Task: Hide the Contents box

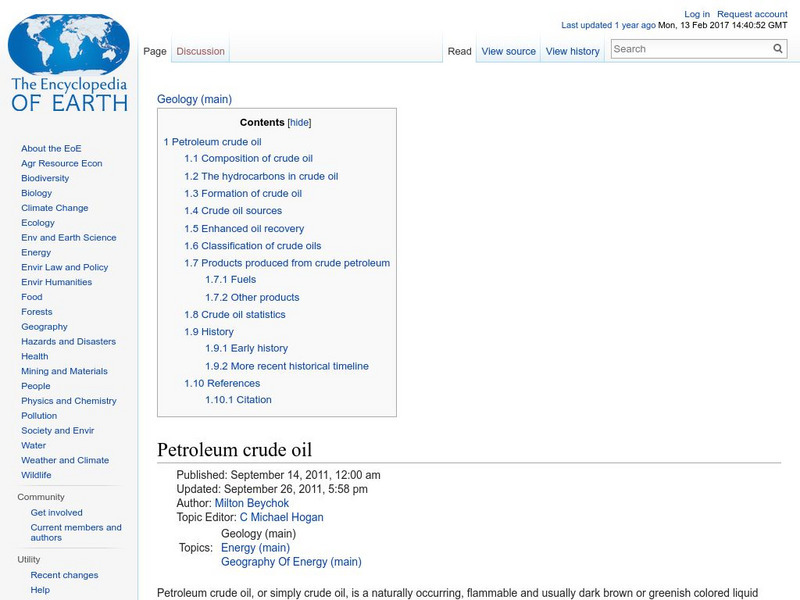Action: [298, 121]
